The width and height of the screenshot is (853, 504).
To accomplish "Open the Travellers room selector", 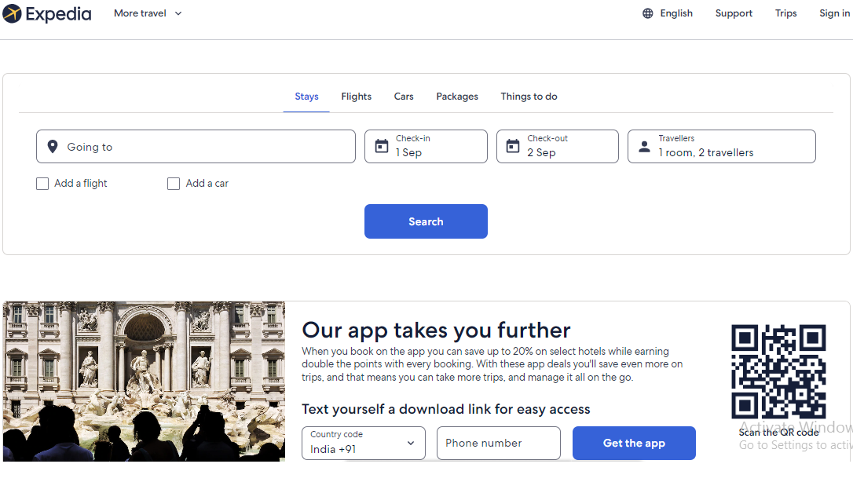I will [721, 147].
